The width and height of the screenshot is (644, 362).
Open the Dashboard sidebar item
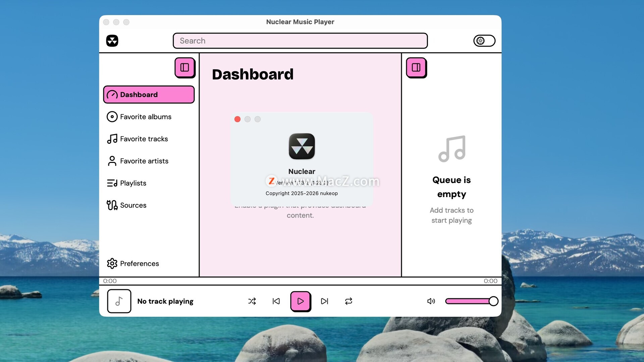(x=149, y=95)
